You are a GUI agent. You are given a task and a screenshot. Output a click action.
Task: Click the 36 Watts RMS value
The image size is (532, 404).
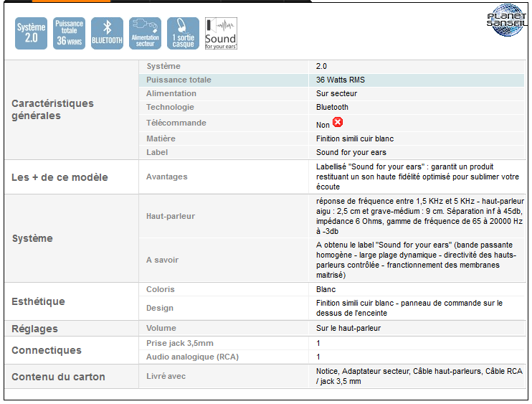(341, 80)
